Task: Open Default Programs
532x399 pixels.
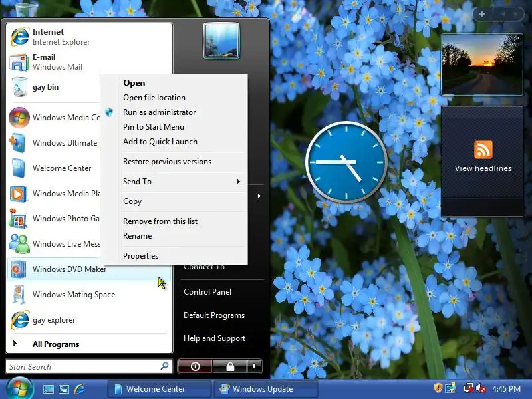Action: pyautogui.click(x=214, y=315)
